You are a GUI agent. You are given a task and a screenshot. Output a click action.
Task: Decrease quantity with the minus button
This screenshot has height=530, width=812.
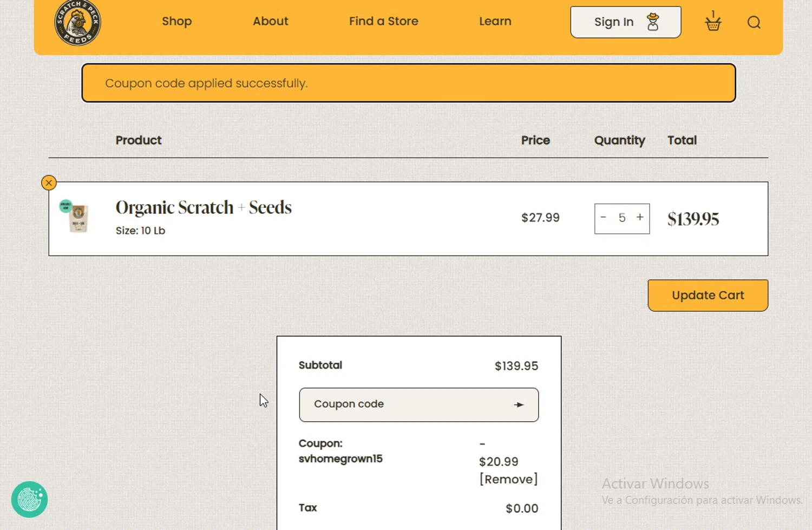604,217
